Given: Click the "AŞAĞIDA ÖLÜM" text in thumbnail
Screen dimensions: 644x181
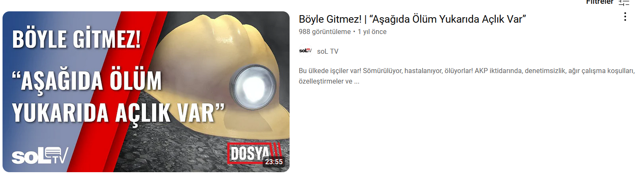Looking at the screenshot, I should pos(87,82).
